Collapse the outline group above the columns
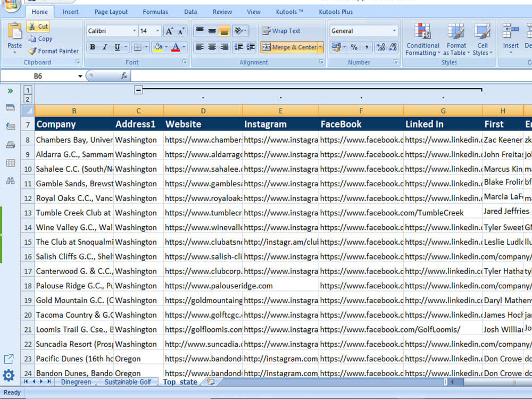Viewport: 532px width, 399px height. [x=138, y=89]
